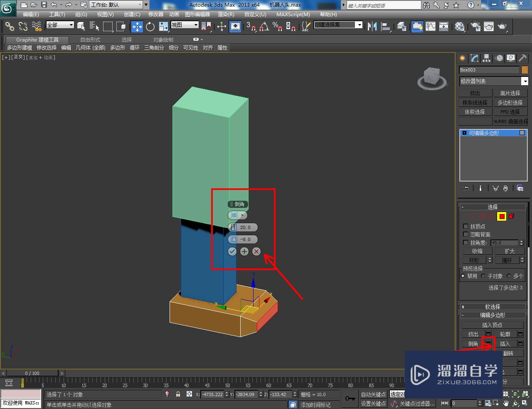532x409 pixels.
Task: Apply and continue bevel plus button
Action: (x=244, y=251)
